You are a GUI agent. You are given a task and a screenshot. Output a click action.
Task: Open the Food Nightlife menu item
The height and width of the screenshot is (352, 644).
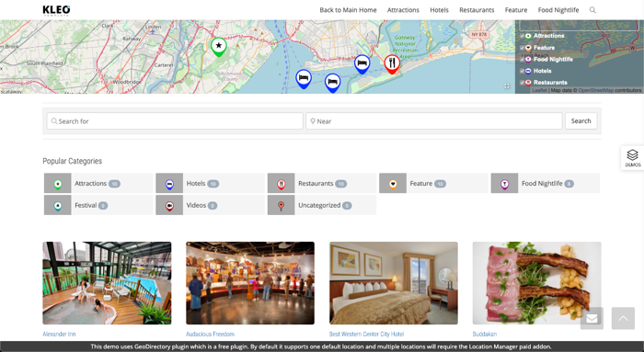(558, 10)
